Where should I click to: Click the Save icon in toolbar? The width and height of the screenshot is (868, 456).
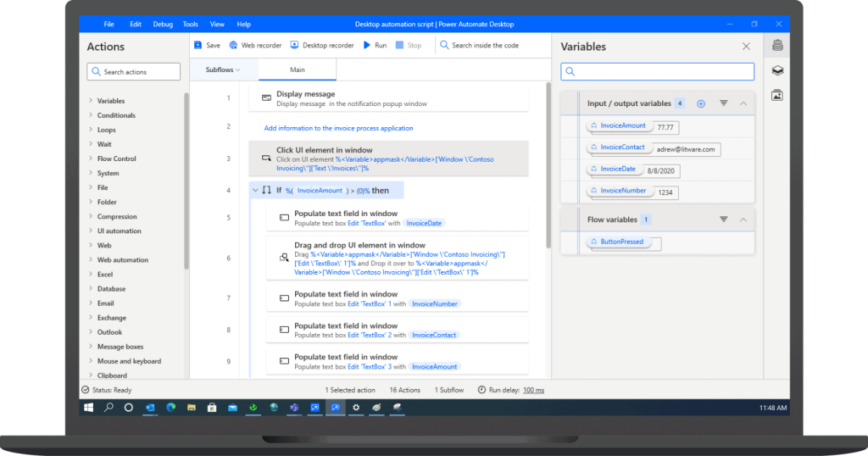tap(198, 46)
